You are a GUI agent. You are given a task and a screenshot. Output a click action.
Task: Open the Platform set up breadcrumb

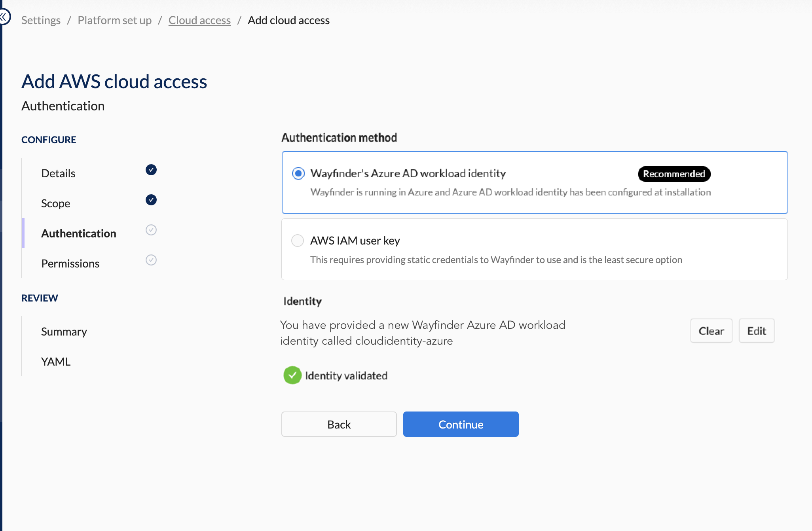pyautogui.click(x=115, y=20)
